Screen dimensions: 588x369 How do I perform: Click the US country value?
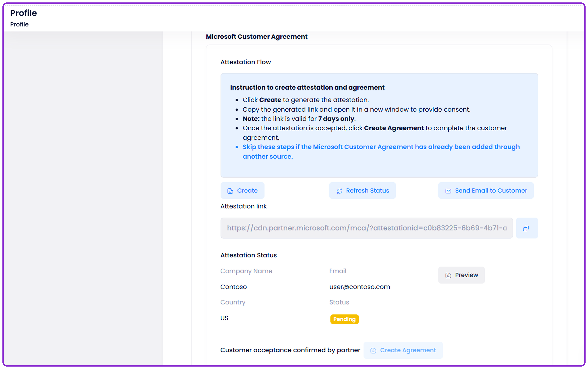click(x=224, y=318)
